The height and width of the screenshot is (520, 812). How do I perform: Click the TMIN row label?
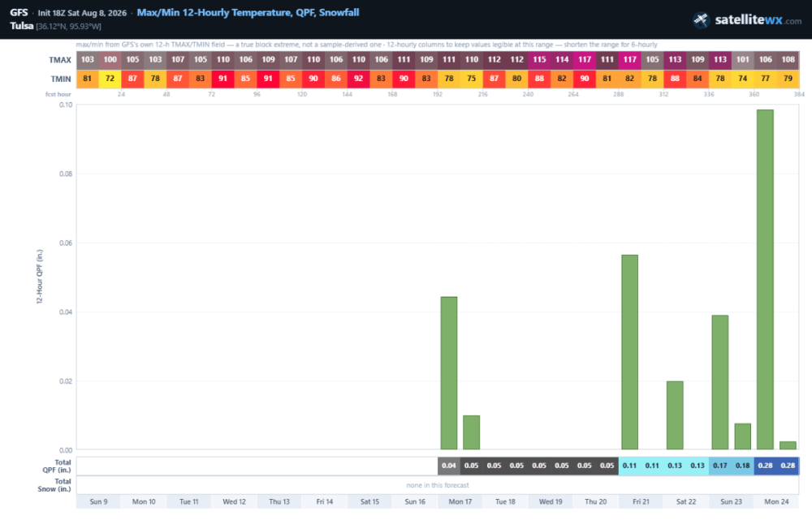(x=61, y=80)
